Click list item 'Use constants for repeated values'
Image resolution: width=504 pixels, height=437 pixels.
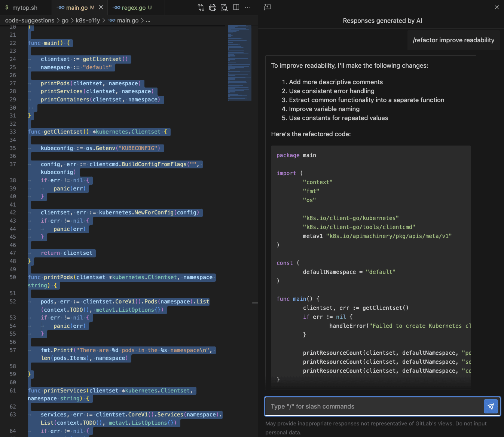[x=339, y=118]
